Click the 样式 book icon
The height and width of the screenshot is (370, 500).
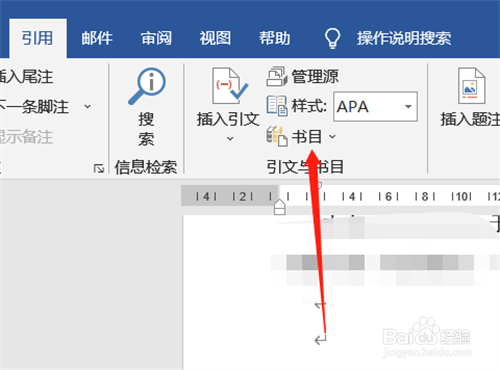pos(277,106)
